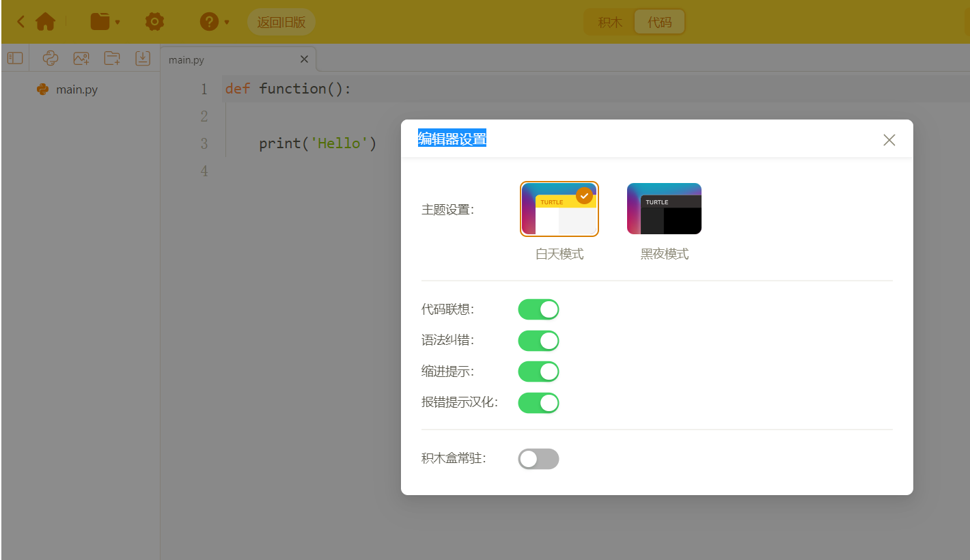Expand the help dropdown arrow

click(x=227, y=23)
